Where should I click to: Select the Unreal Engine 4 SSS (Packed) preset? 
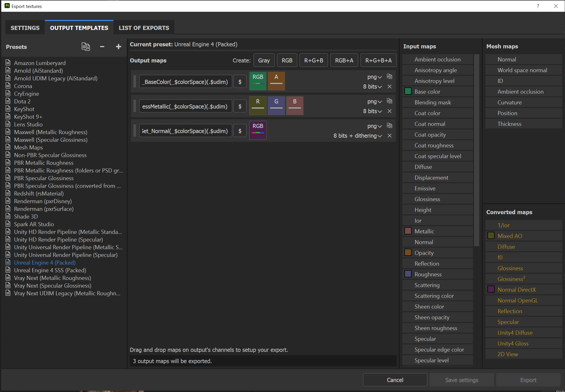click(50, 270)
